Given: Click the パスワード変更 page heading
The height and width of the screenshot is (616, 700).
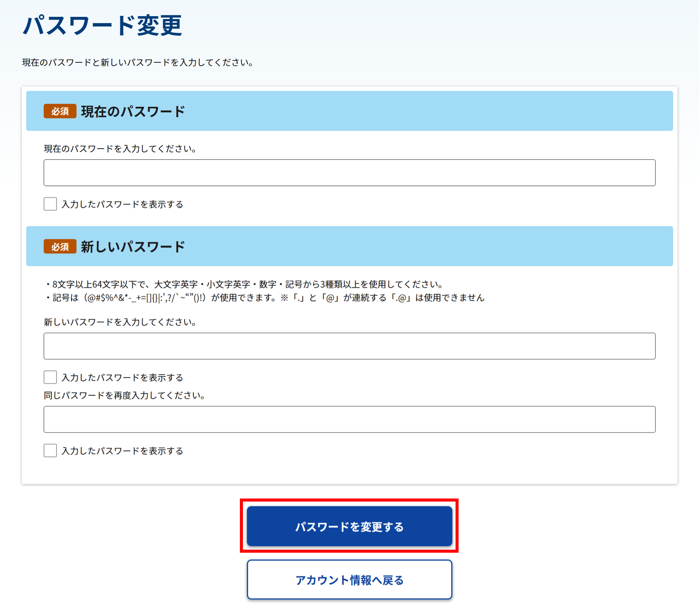Looking at the screenshot, I should 102,25.
